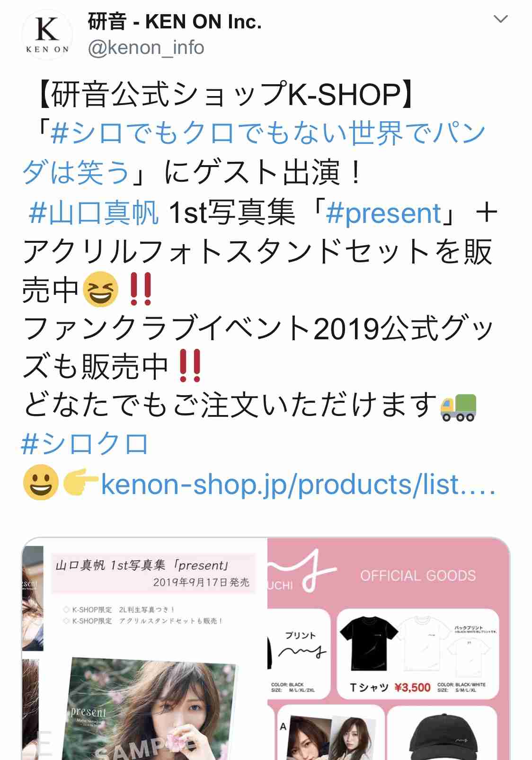Open the #山口真帆 hashtag

point(94,213)
